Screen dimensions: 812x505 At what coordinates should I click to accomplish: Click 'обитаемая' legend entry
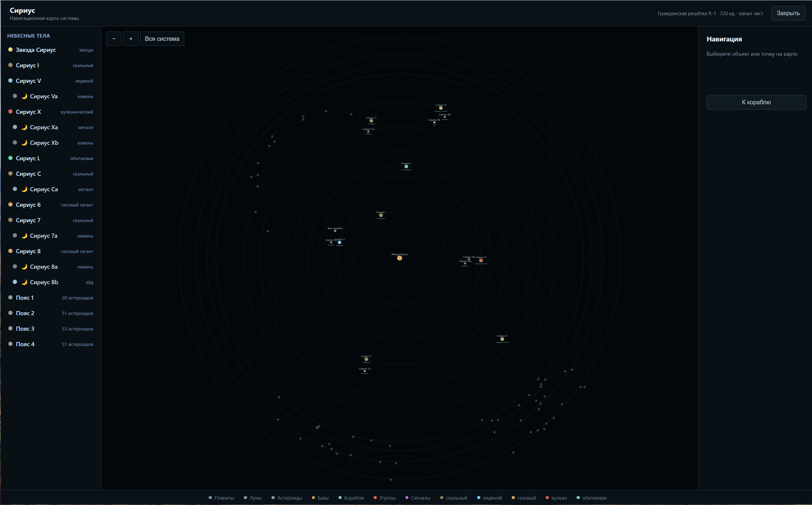[591, 498]
